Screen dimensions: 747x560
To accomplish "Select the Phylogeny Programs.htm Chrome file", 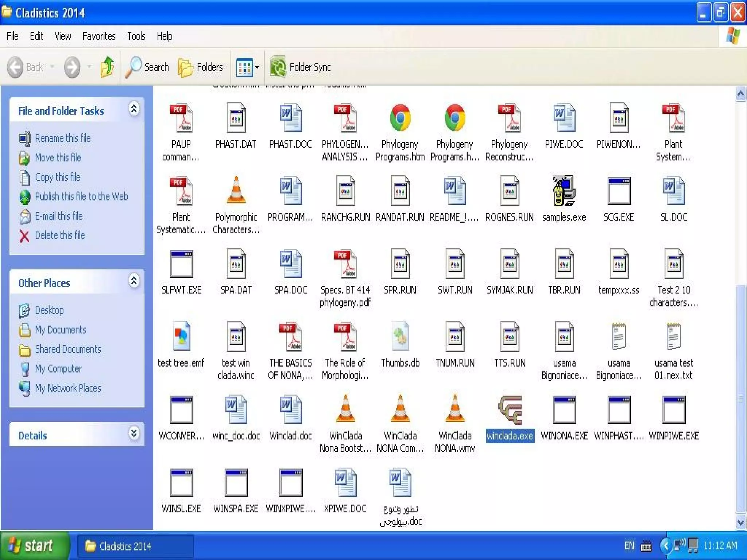I will [400, 118].
